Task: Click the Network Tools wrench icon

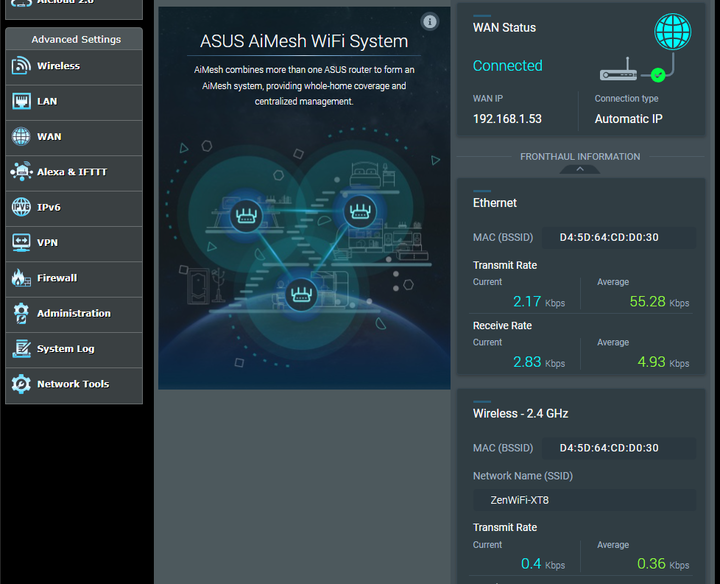Action: click(21, 384)
